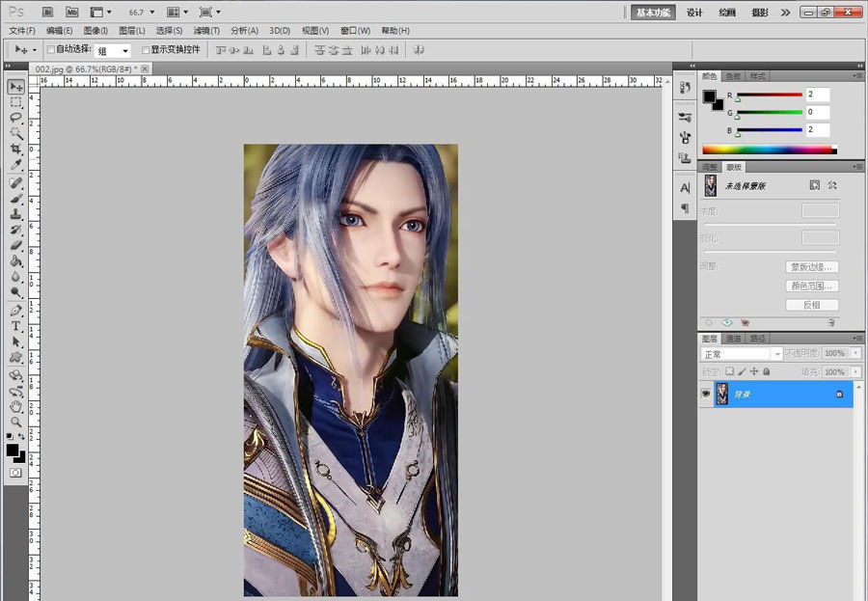Enable the 自动选择 checkbox
Viewport: 868px width, 601px height.
click(51, 49)
